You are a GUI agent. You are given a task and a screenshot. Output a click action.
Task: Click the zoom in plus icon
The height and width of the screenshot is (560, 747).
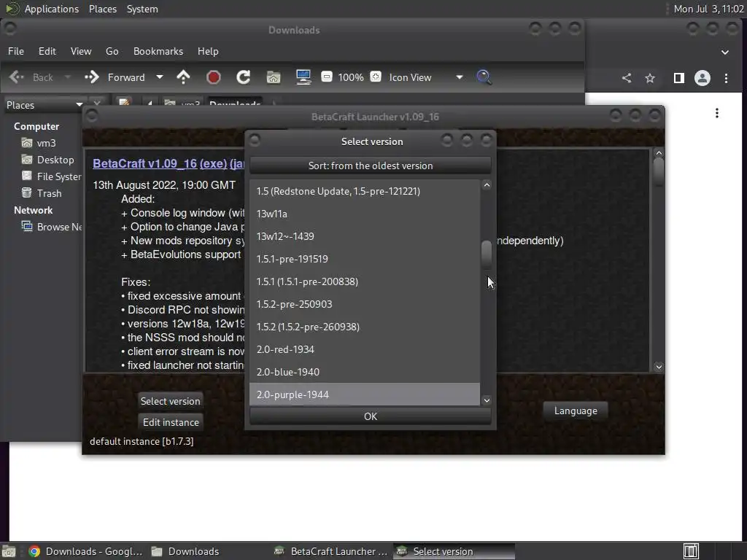point(376,77)
